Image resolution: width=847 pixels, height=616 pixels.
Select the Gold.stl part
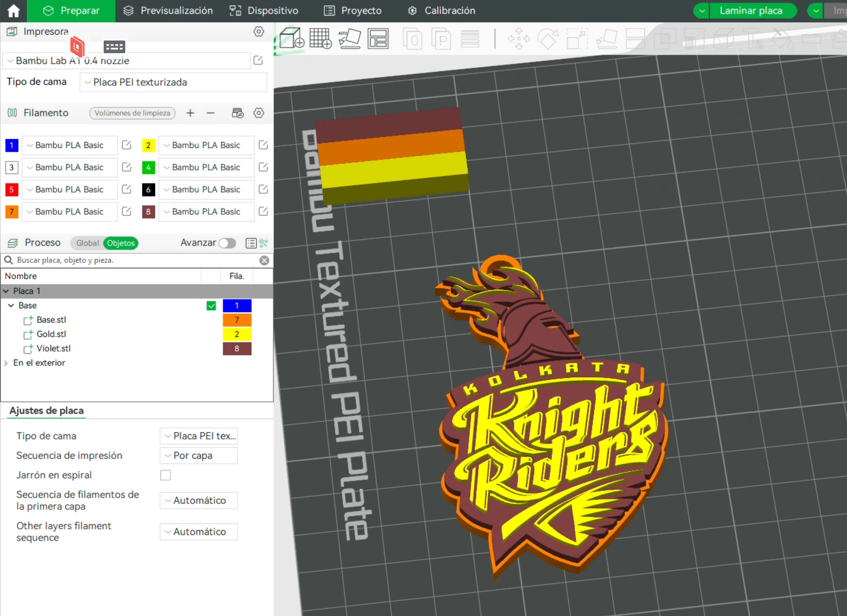click(51, 334)
